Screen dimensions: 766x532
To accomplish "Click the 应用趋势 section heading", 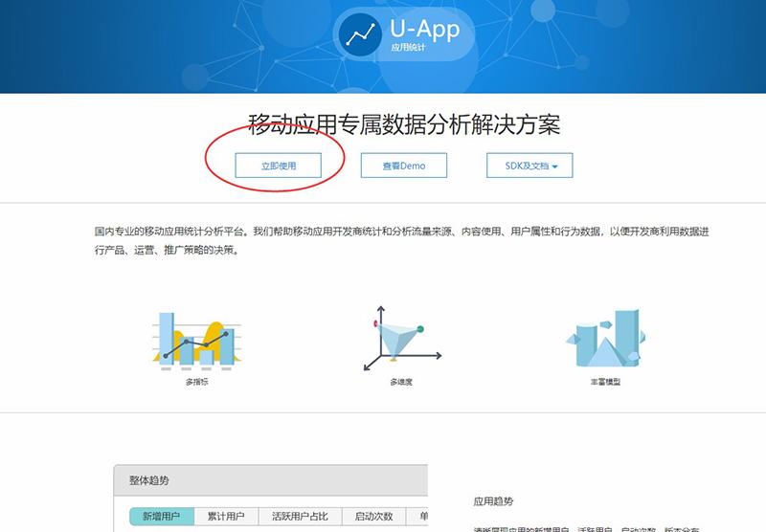I will [x=493, y=500].
